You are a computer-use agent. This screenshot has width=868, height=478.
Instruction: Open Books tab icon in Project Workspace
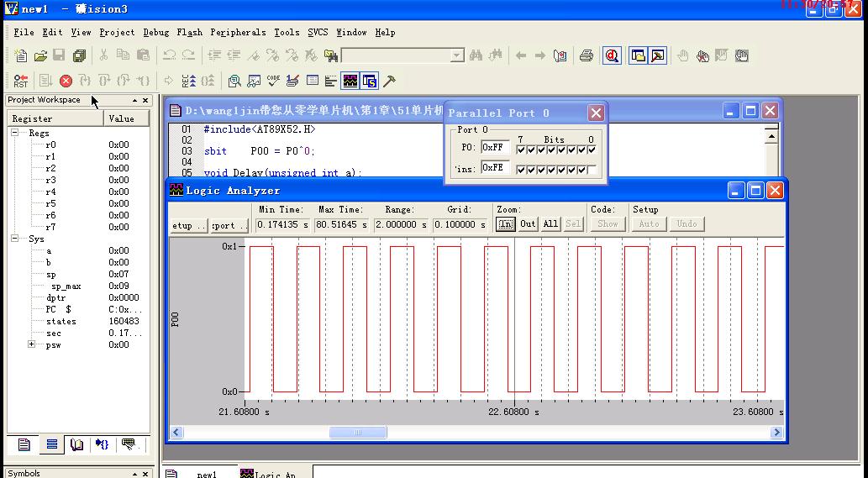[x=76, y=444]
